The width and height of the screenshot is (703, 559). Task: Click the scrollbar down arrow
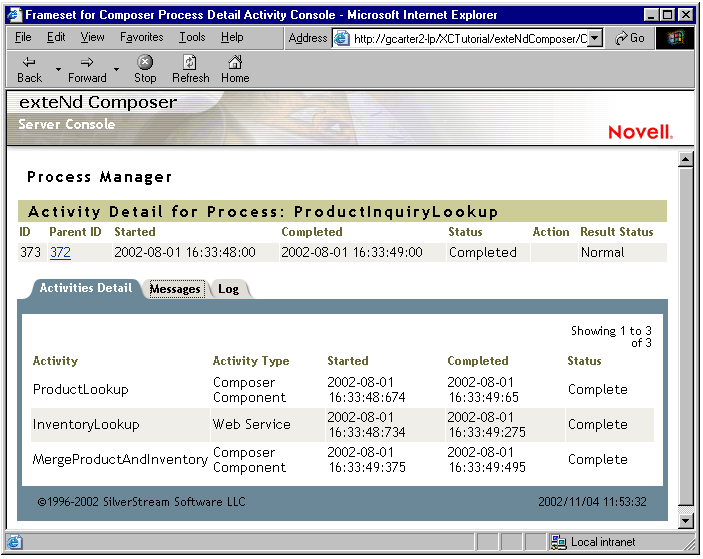point(686,520)
